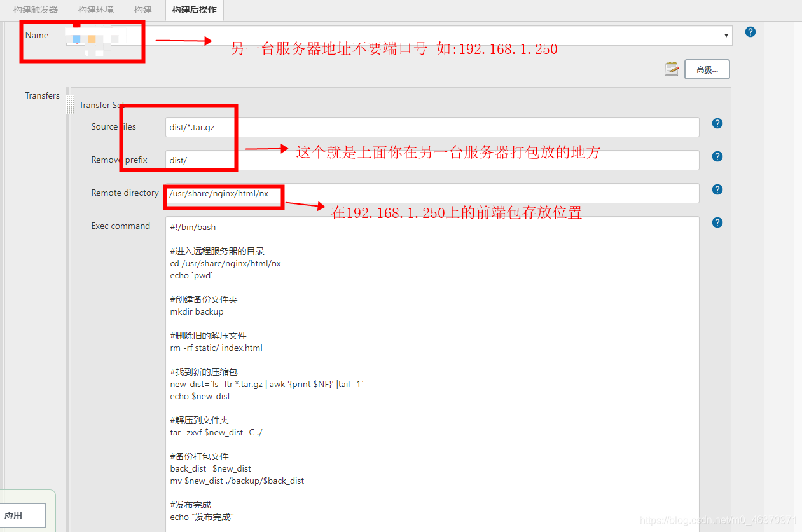The image size is (802, 532).
Task: Click the 'Transfers' label
Action: click(x=43, y=95)
